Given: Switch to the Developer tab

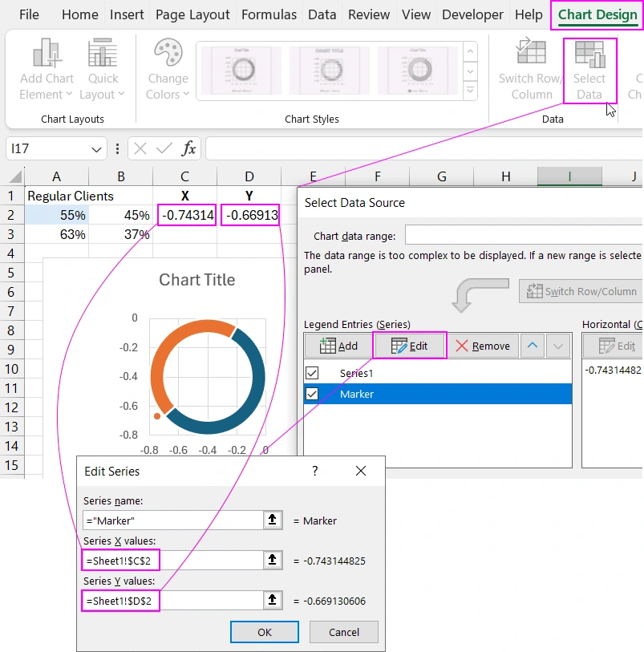Looking at the screenshot, I should click(472, 14).
